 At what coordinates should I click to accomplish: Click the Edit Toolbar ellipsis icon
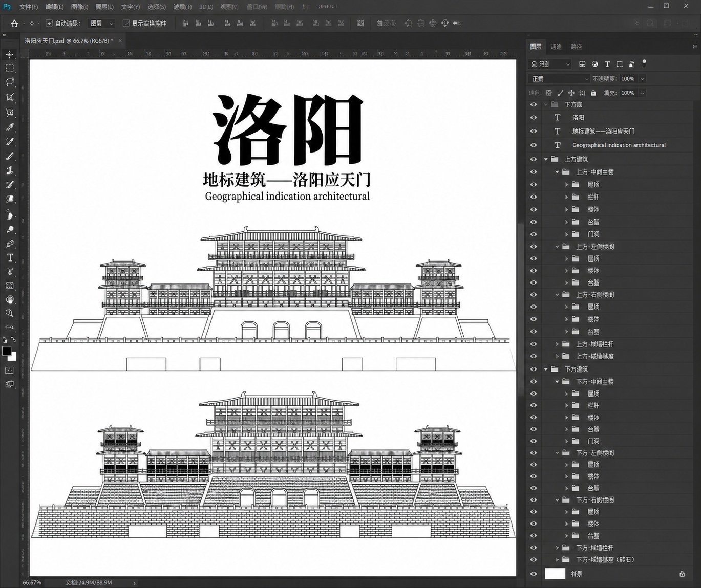pos(10,326)
